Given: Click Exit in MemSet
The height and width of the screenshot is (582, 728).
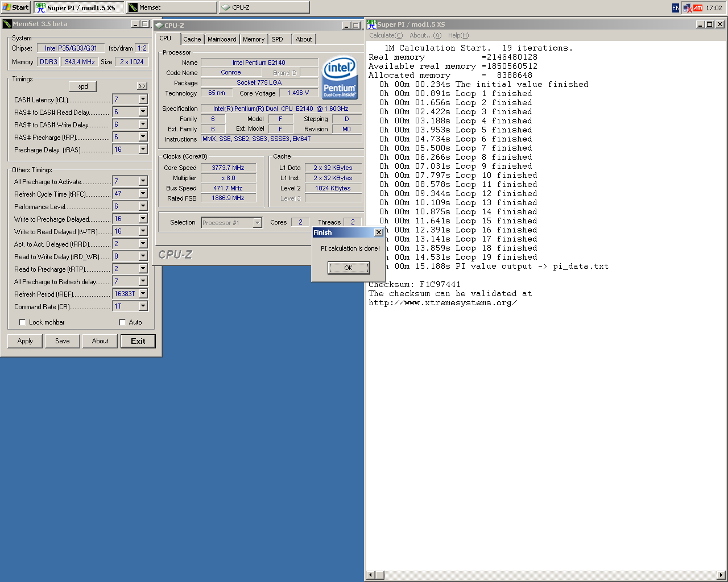Looking at the screenshot, I should coord(138,341).
